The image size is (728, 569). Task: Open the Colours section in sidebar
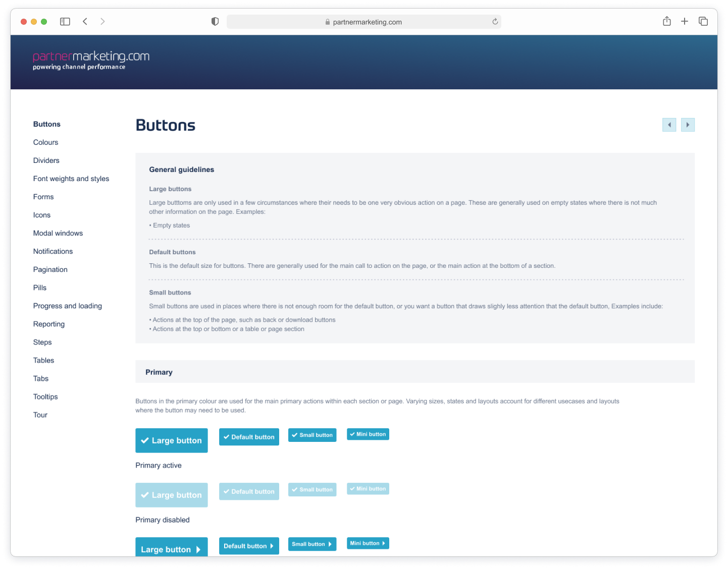45,142
